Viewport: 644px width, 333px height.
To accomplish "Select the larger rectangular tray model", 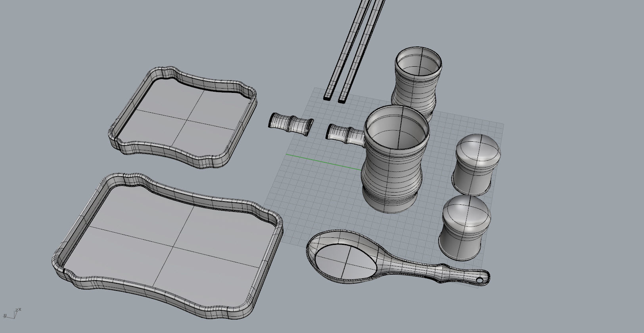I will [x=167, y=246].
